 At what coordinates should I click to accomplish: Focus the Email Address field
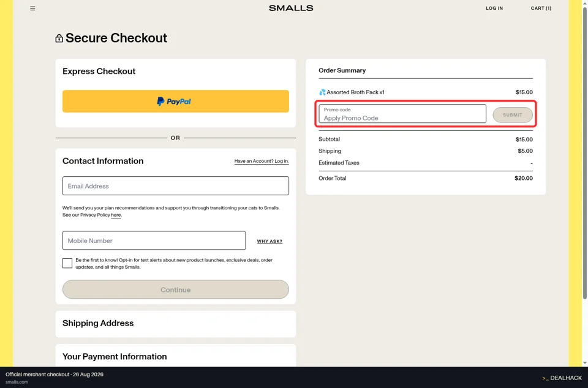point(176,186)
